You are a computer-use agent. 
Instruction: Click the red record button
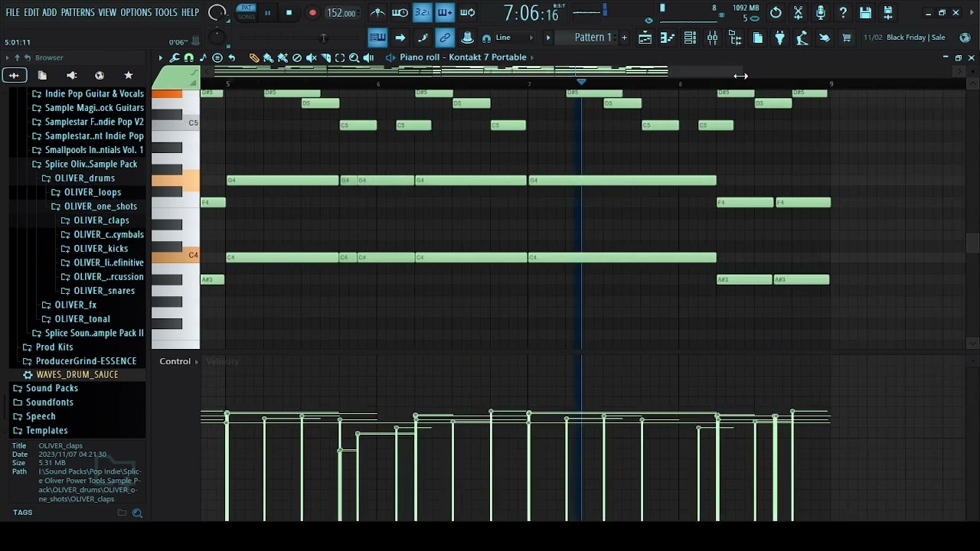click(312, 12)
